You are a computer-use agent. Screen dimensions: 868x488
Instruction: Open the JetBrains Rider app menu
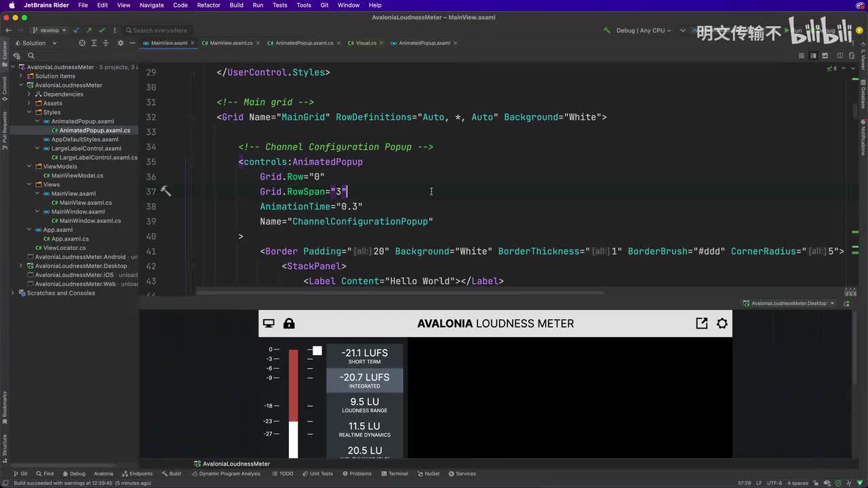pos(45,5)
